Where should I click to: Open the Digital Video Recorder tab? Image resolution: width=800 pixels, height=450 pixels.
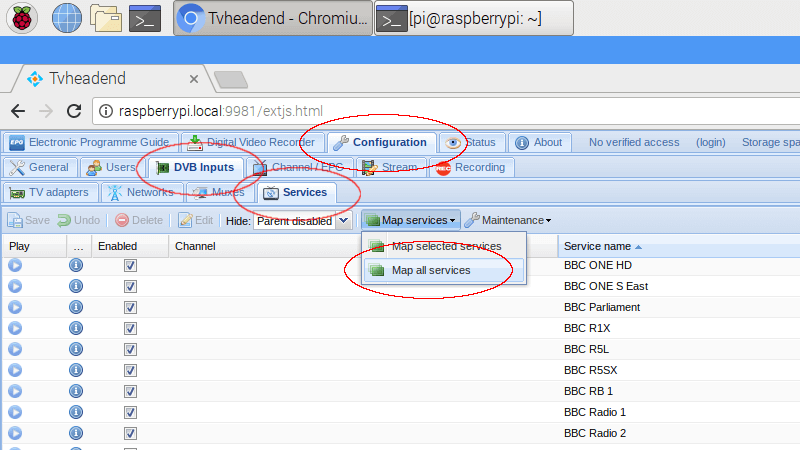[x=252, y=142]
